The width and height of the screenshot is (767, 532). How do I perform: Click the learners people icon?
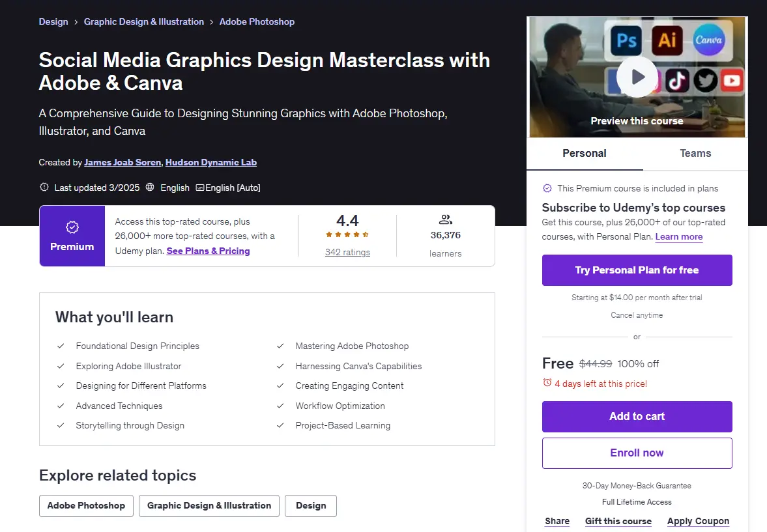click(x=445, y=219)
